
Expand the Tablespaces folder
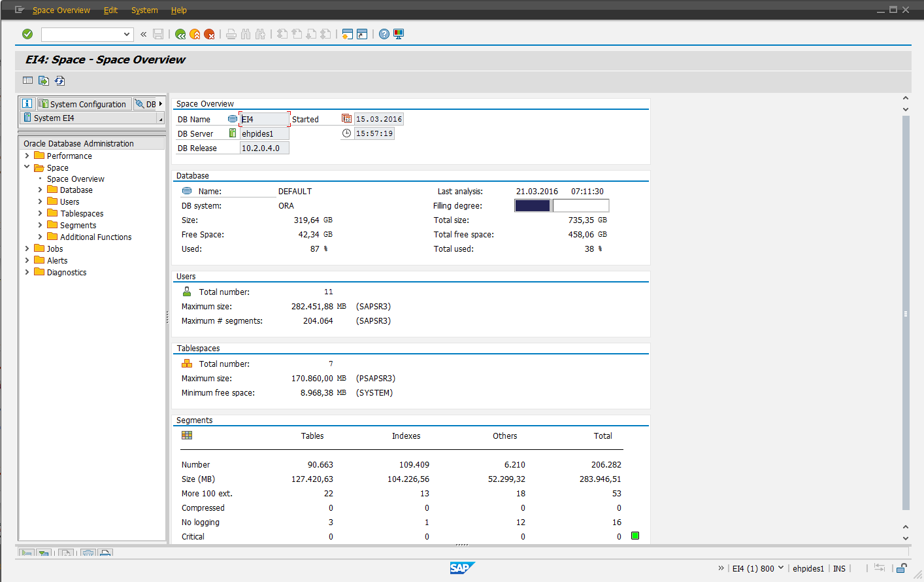point(40,213)
